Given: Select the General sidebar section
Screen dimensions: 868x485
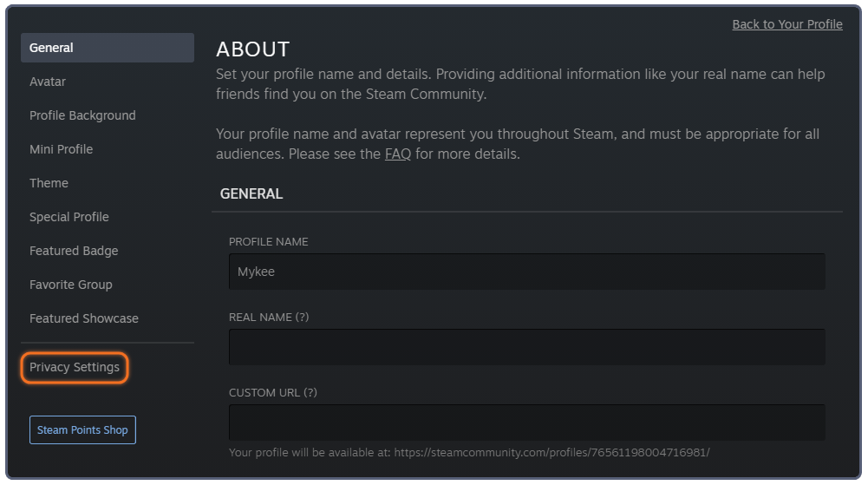Looking at the screenshot, I should point(108,48).
